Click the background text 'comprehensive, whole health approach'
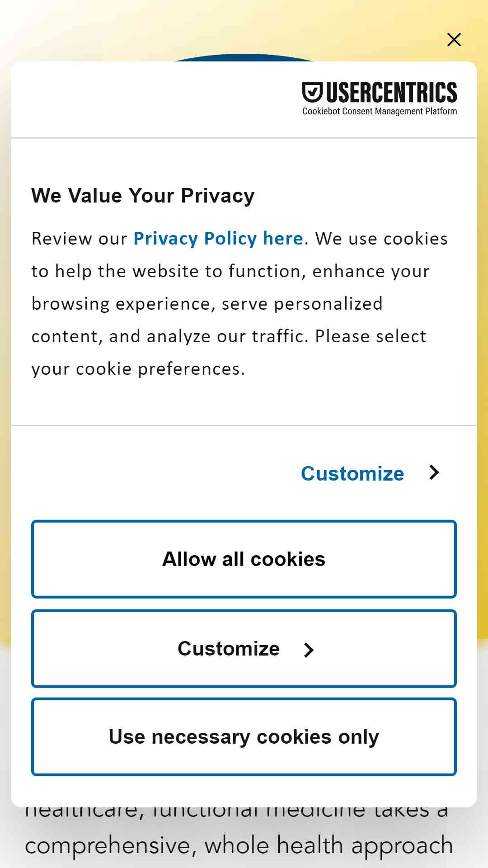 click(239, 846)
